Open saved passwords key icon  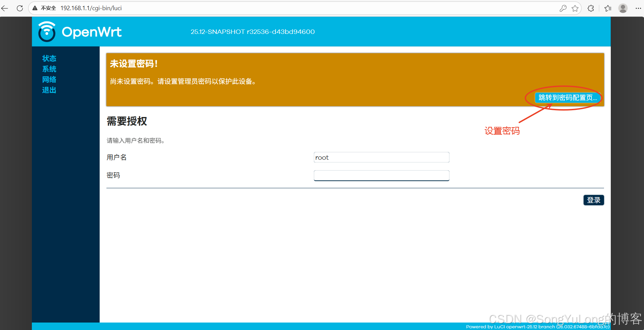(x=563, y=8)
